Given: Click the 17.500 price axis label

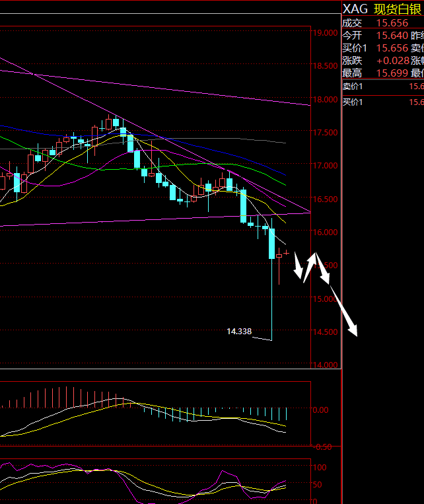Looking at the screenshot, I should coord(326,132).
